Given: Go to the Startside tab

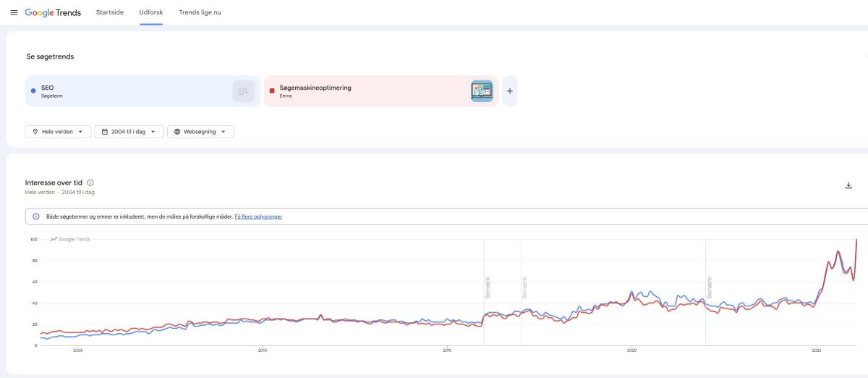Looking at the screenshot, I should click(110, 12).
